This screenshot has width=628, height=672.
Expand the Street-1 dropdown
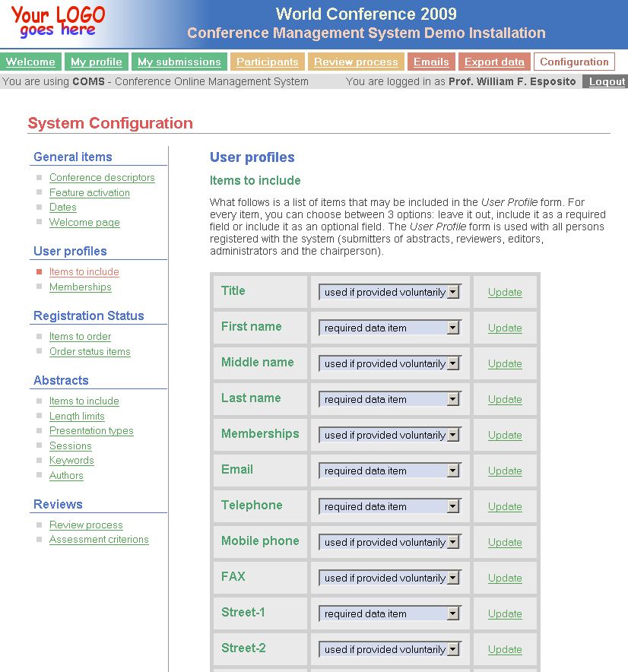tap(390, 613)
